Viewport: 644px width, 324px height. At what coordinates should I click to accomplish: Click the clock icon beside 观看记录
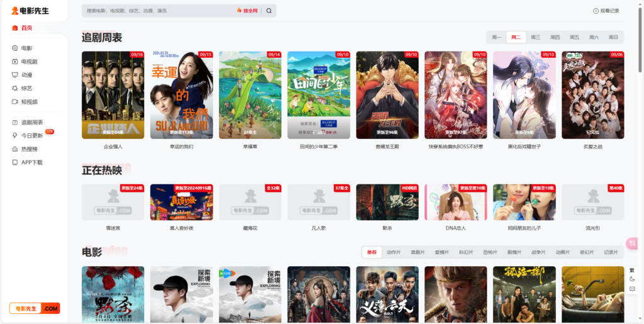[596, 11]
